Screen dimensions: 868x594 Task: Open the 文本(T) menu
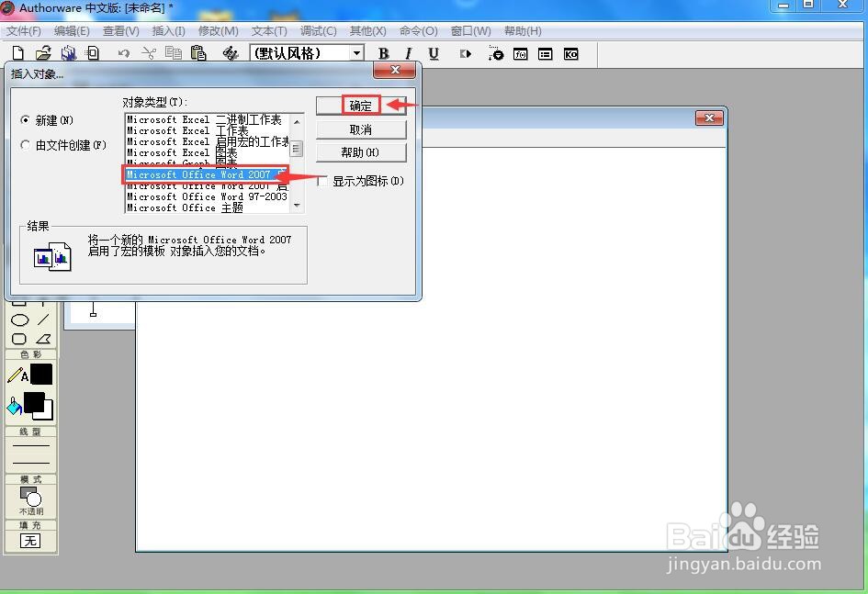tap(269, 31)
